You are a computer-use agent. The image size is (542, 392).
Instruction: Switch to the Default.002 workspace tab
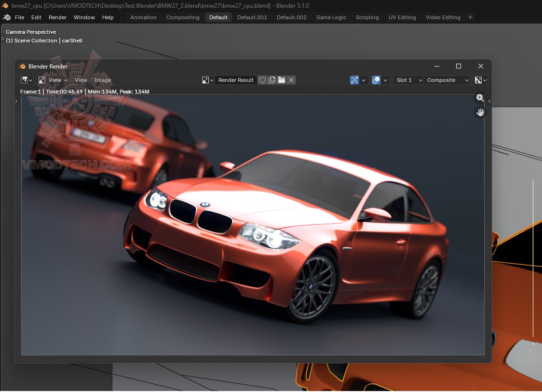coord(291,17)
